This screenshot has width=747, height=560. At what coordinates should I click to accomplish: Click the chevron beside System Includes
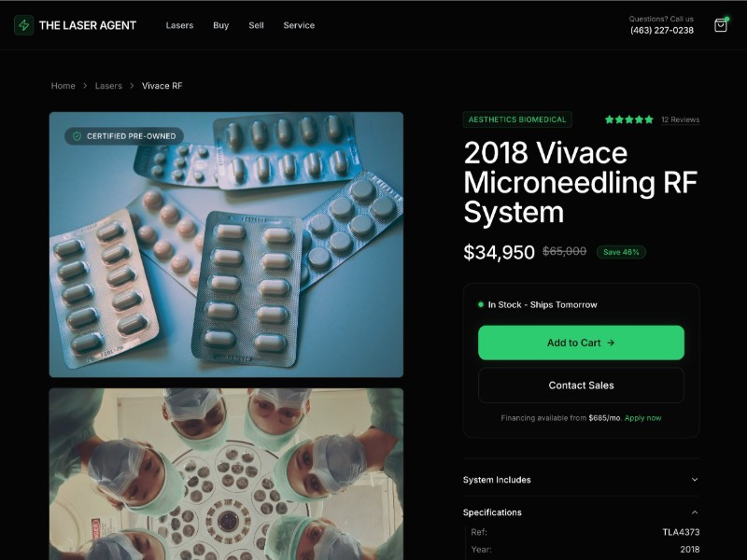tap(695, 480)
